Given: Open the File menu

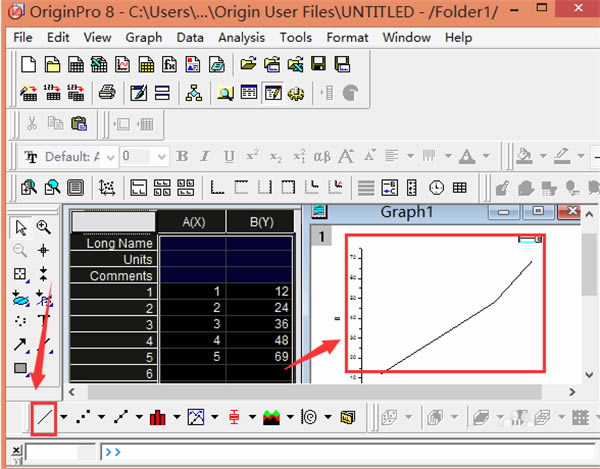Looking at the screenshot, I should click(x=23, y=37).
